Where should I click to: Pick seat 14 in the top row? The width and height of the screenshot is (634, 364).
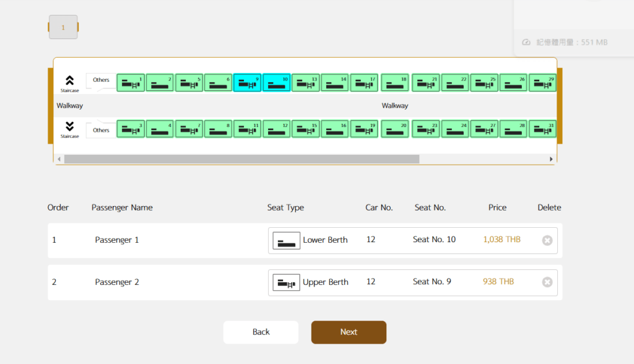click(x=335, y=83)
